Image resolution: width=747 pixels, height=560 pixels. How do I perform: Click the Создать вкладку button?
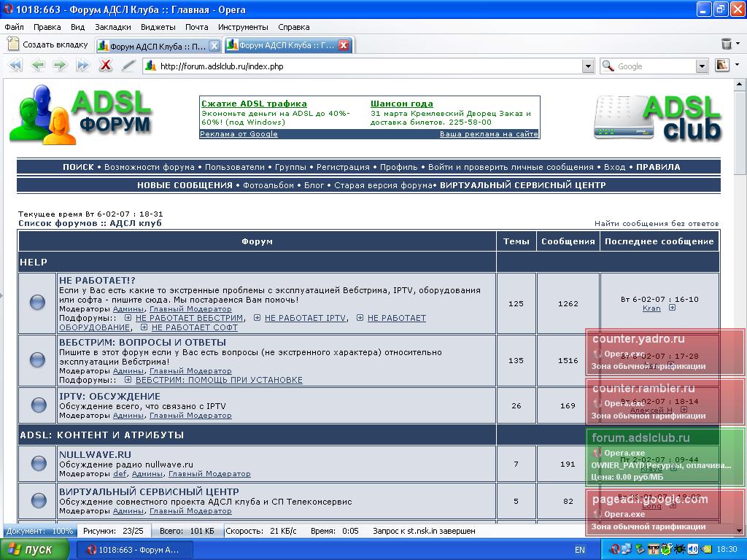click(48, 44)
